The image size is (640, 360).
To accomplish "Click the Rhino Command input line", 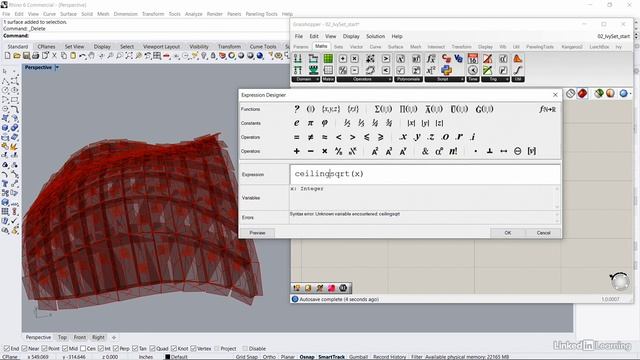I will 145,36.
